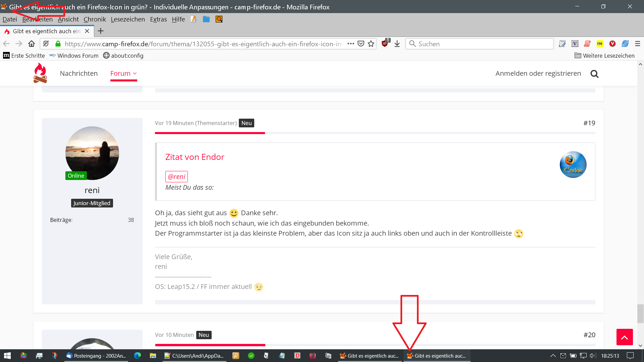This screenshot has height=362, width=644.
Task: Toggle tracking protection shield icon
Action: click(46, 44)
